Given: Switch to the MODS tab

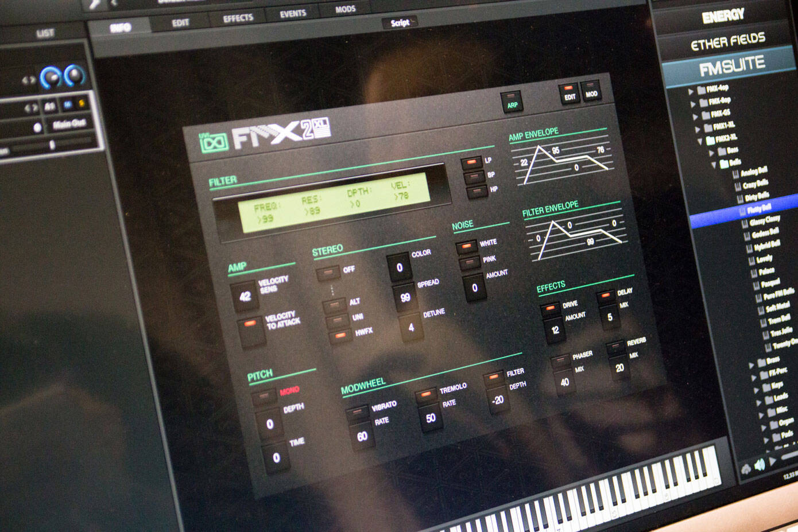Looking at the screenshot, I should click(x=345, y=9).
